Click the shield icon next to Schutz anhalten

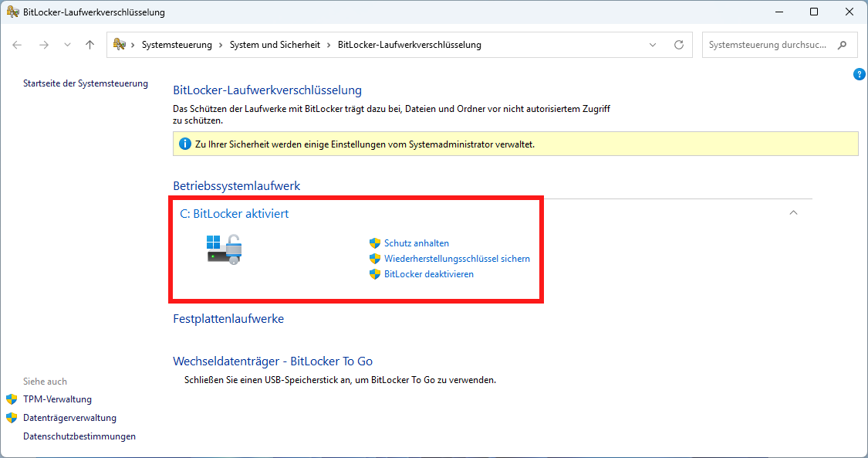375,243
